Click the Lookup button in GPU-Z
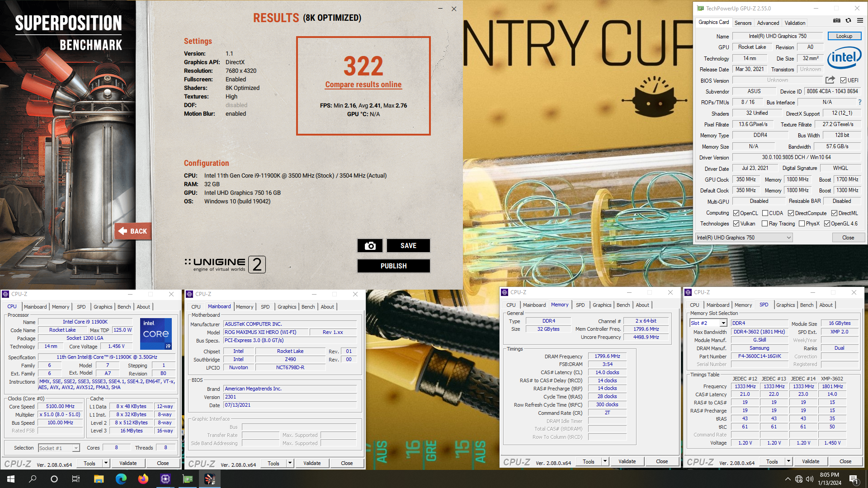The height and width of the screenshot is (488, 868). click(x=844, y=36)
